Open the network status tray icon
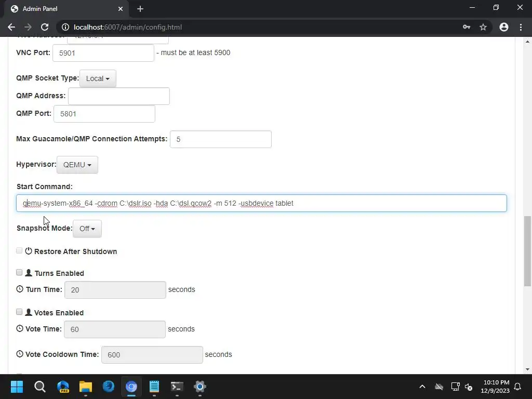532x399 pixels. [455, 387]
